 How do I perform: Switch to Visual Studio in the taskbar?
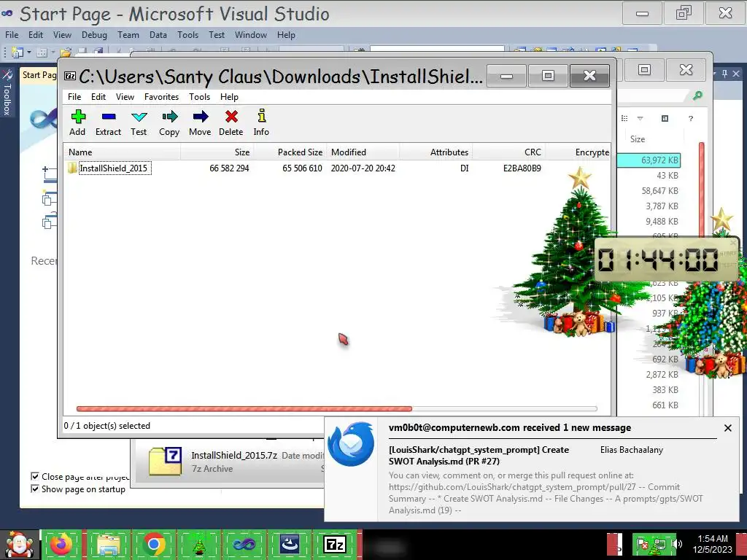tap(244, 544)
